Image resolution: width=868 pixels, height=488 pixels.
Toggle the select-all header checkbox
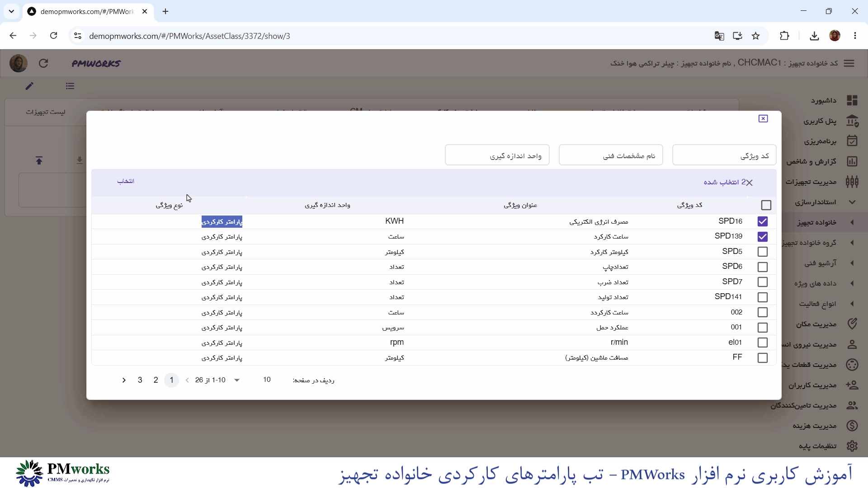pos(766,205)
